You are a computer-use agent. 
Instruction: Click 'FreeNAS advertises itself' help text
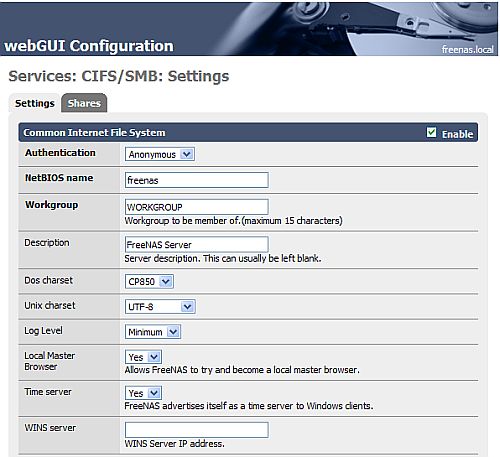249,406
